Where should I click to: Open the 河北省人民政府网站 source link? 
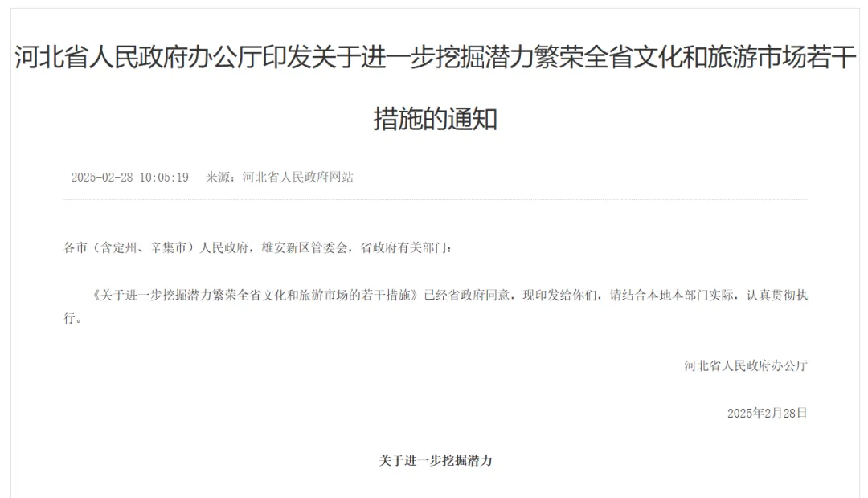click(298, 177)
